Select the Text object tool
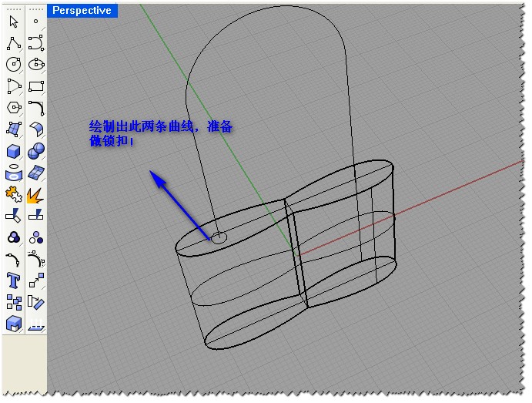Viewport: 532px width, 403px height. [x=14, y=280]
